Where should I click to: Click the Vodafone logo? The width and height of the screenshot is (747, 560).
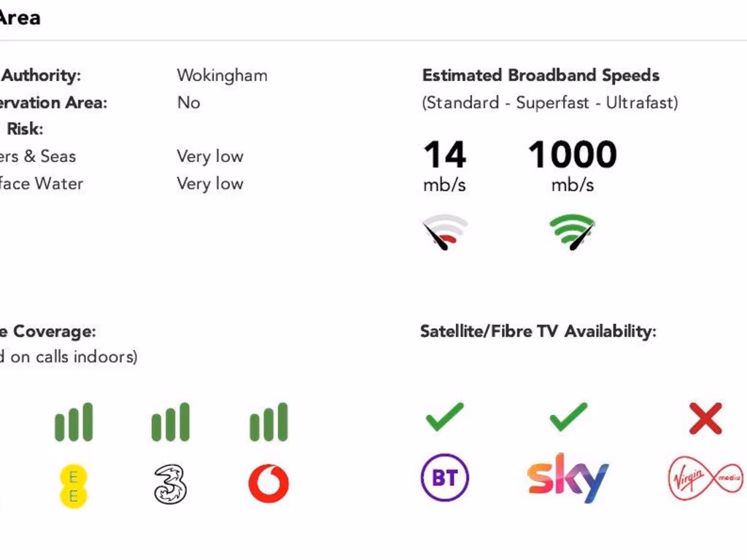tap(268, 484)
